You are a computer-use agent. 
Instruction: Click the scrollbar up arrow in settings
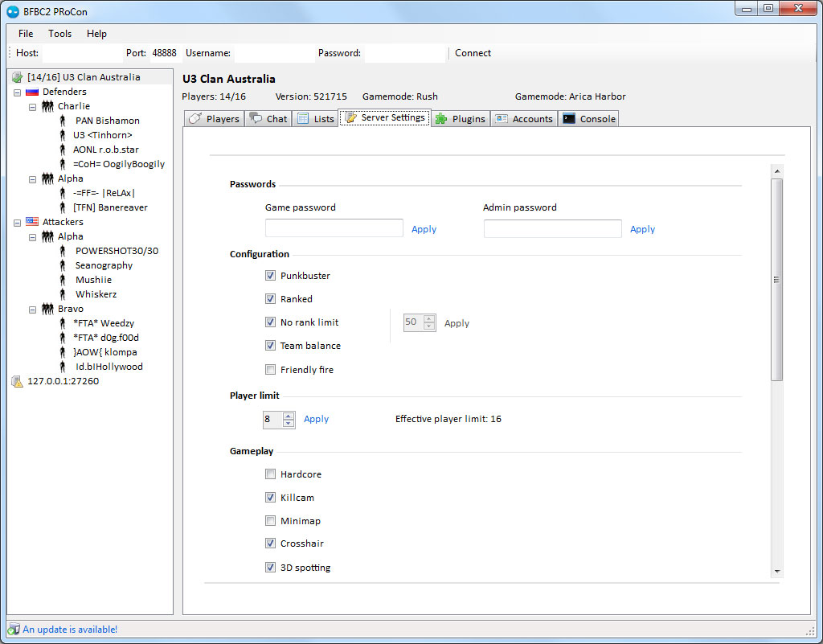[x=777, y=171]
